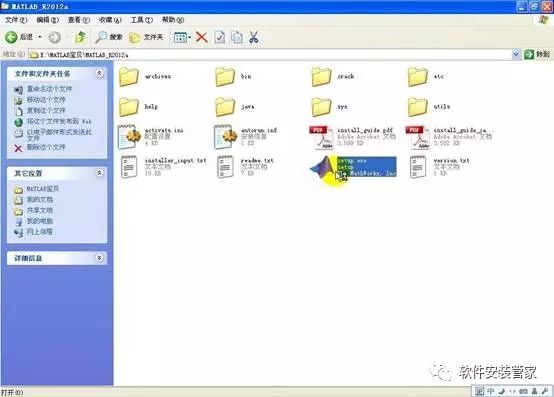Select the java folder

(235, 107)
